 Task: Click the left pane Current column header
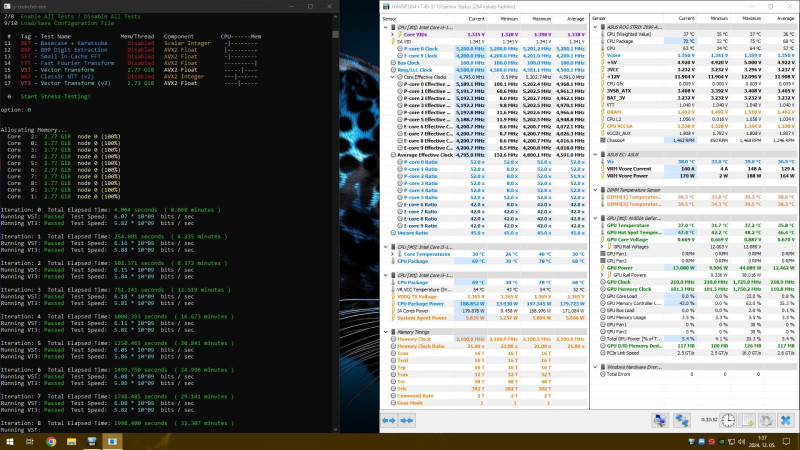tap(469, 19)
